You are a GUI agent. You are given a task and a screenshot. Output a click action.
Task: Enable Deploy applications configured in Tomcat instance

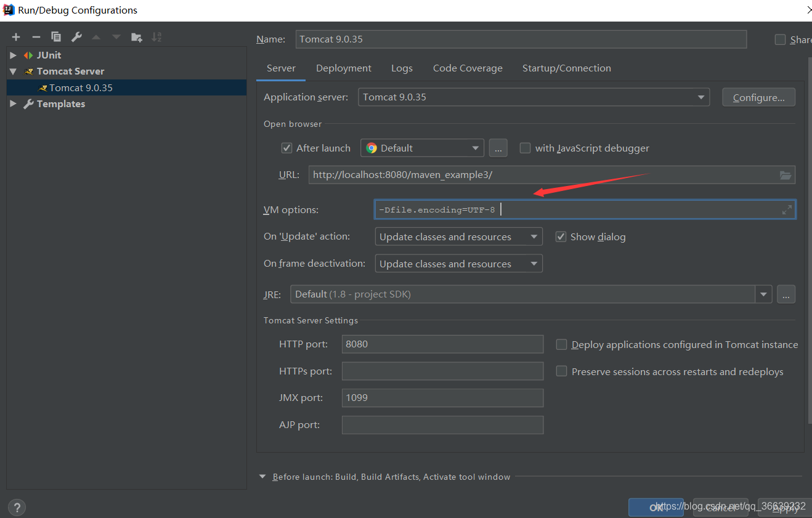point(561,344)
